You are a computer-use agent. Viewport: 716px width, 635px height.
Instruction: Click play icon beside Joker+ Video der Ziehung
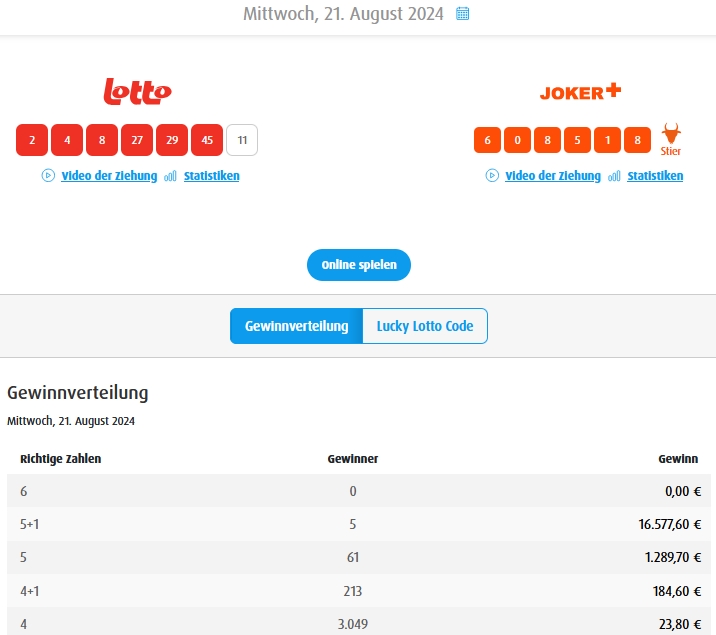[492, 175]
